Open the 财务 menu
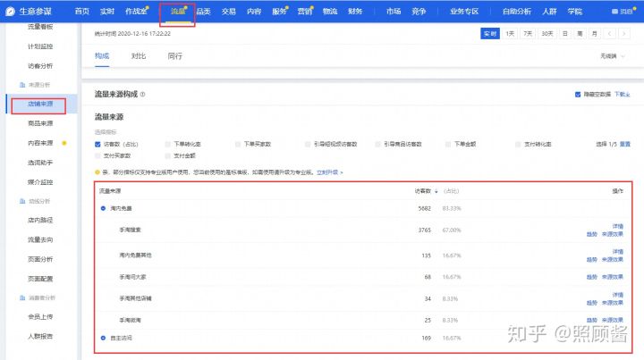The height and width of the screenshot is (360, 644). (x=355, y=12)
